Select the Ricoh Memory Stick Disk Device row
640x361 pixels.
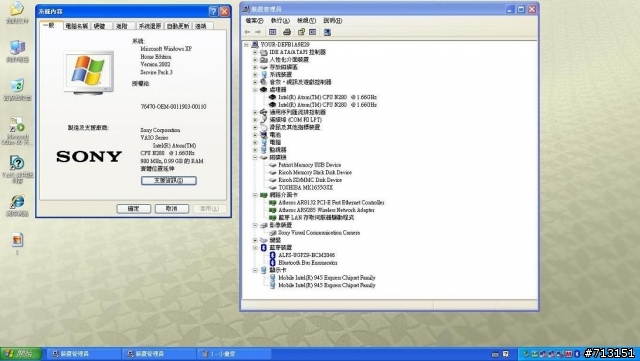315,172
